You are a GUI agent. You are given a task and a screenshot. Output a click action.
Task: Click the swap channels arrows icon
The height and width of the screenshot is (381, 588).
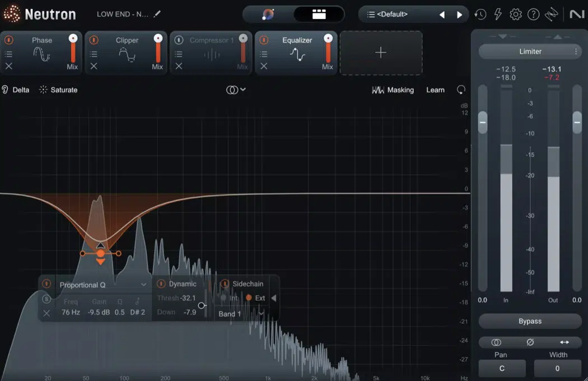coord(564,342)
